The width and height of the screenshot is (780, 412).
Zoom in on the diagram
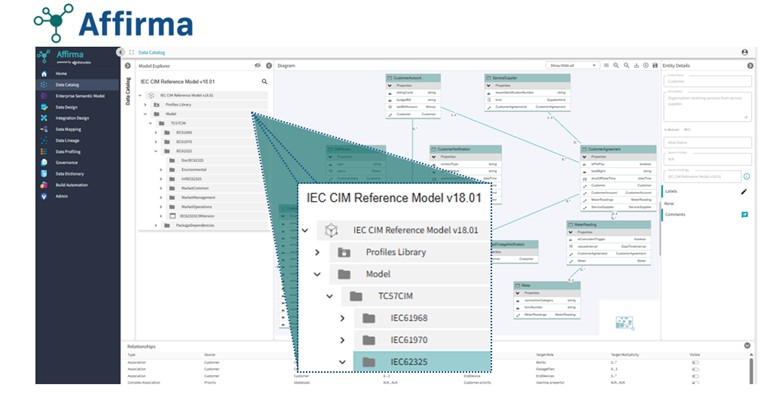(616, 66)
